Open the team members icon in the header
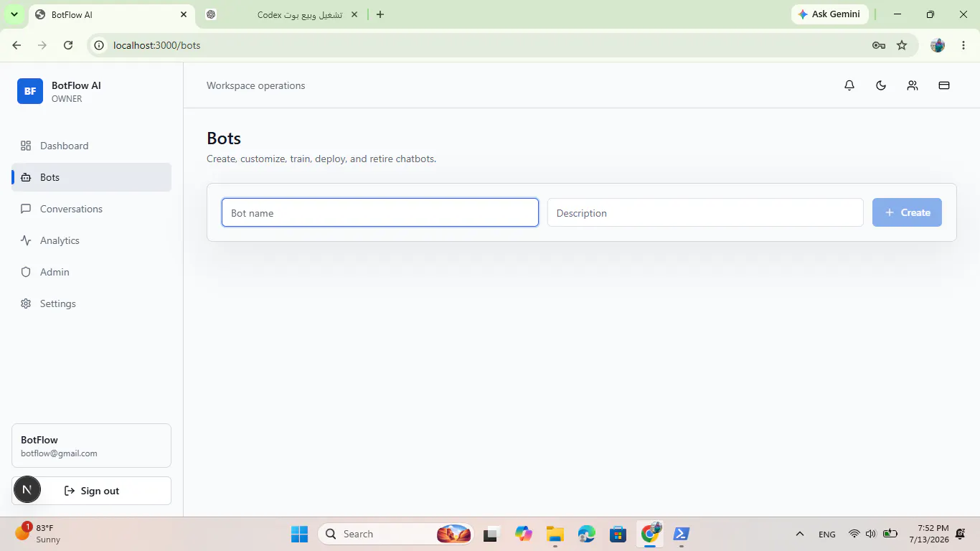The width and height of the screenshot is (980, 551). [913, 85]
